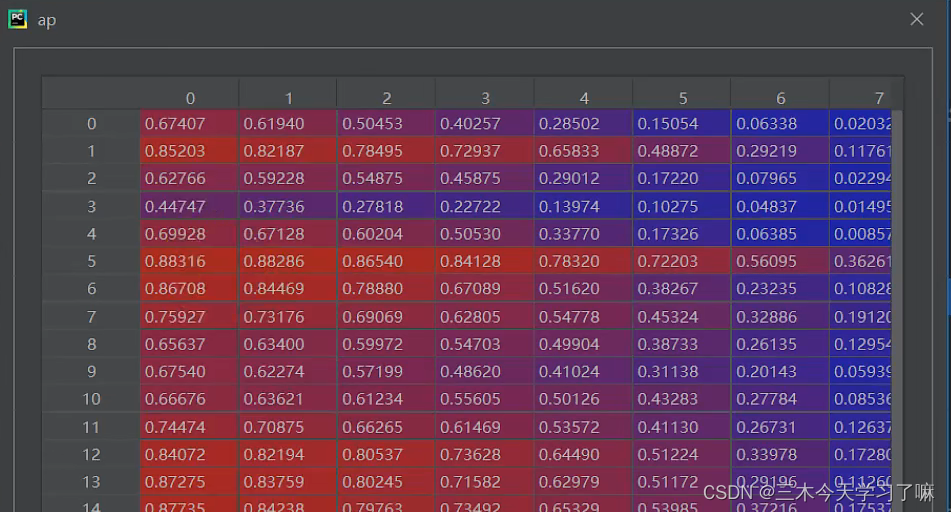Image resolution: width=951 pixels, height=512 pixels.
Task: Click the PyCharm logo icon in title bar
Action: pos(18,19)
